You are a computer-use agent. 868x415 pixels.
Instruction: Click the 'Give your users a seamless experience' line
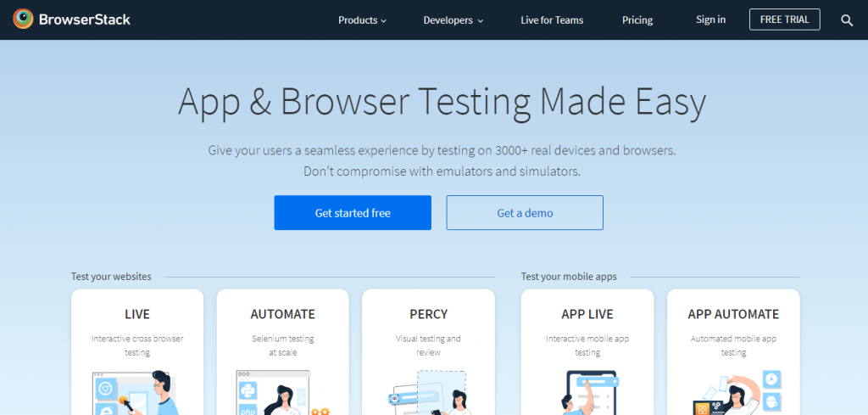[x=442, y=150]
